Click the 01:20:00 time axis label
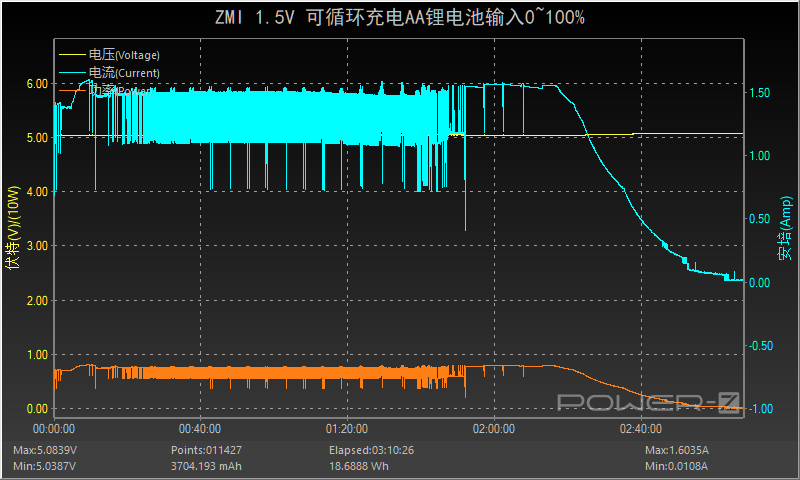Viewport: 800px width, 480px height. coord(347,429)
